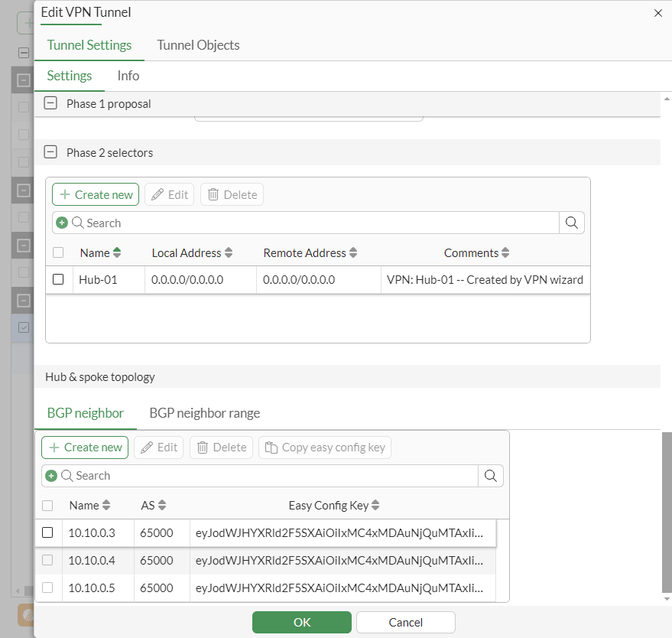Click the magnifier search icon in Phase 2 selectors
Viewport: 672px width, 638px height.
point(571,223)
